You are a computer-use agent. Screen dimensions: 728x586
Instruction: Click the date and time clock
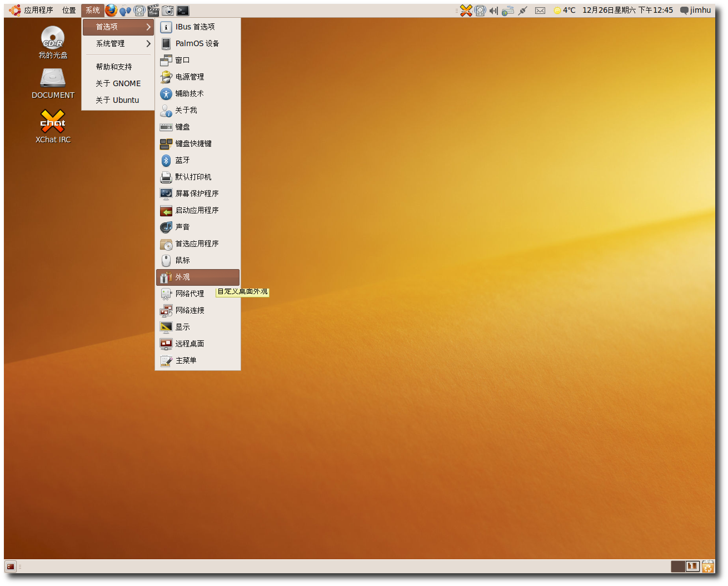click(x=627, y=10)
